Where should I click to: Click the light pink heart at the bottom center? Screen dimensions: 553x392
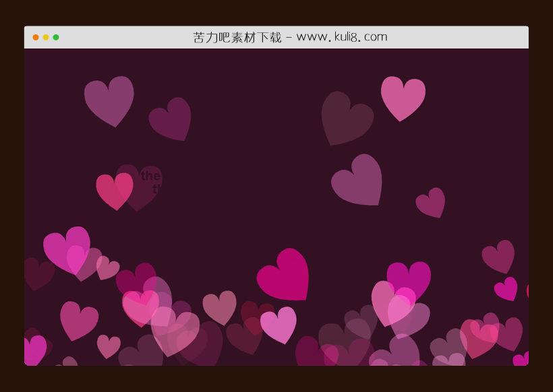coord(279,323)
